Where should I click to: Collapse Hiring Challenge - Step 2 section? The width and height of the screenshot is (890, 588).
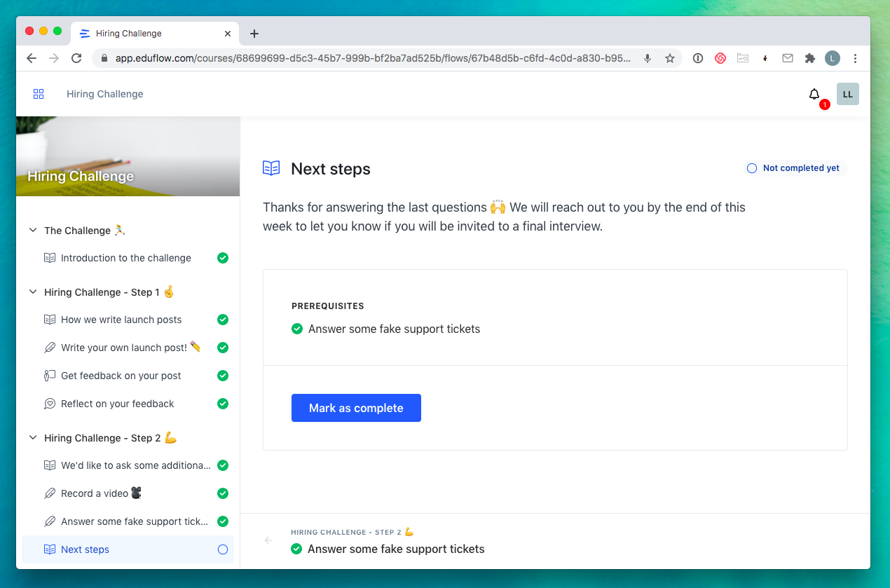click(x=33, y=438)
